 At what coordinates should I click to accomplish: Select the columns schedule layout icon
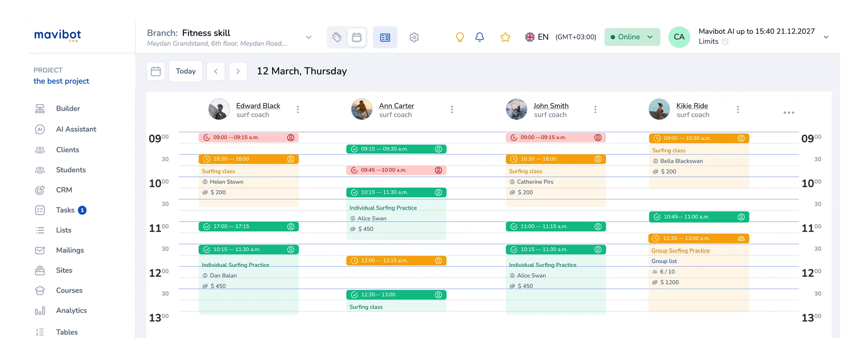pos(385,37)
